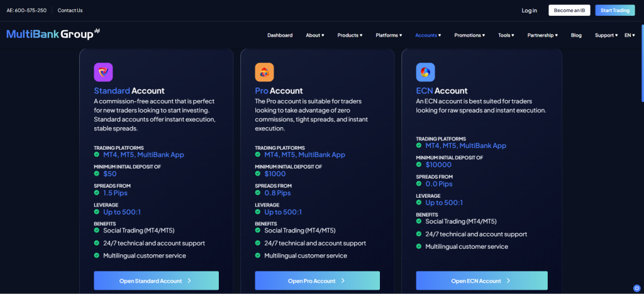
Task: Click the Start Trading button
Action: click(615, 10)
